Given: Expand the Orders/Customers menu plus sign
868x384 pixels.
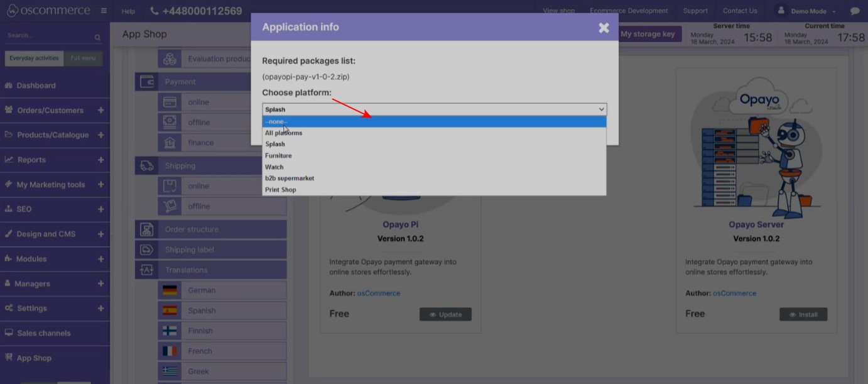Looking at the screenshot, I should pos(100,110).
